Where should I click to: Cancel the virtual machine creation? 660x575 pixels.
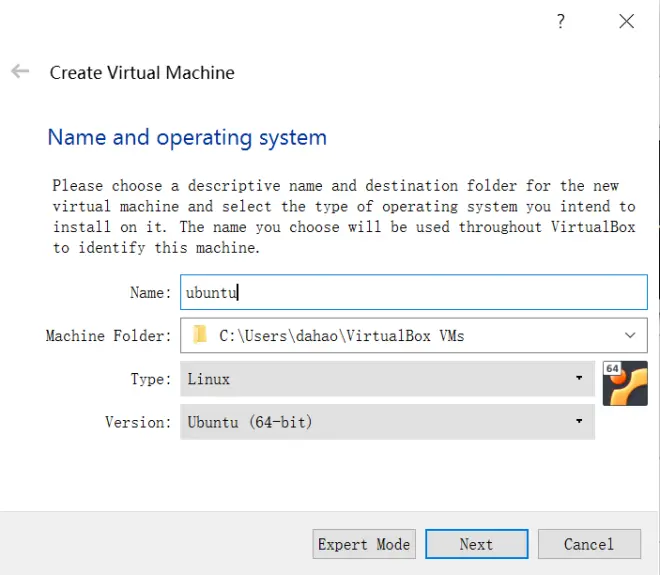[x=589, y=544]
